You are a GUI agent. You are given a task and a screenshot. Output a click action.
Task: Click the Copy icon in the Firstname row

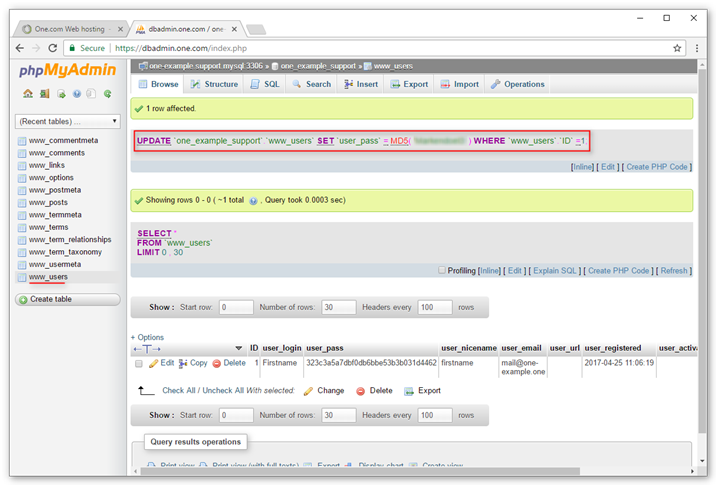pyautogui.click(x=184, y=363)
